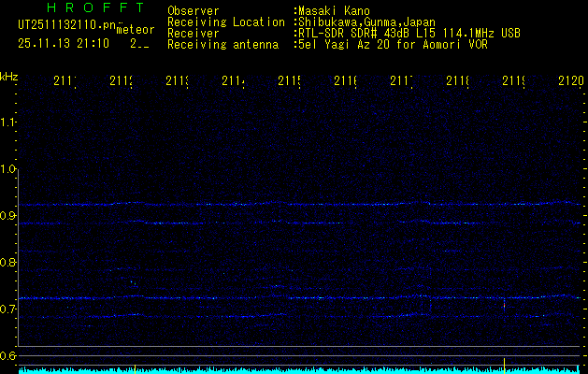The height and width of the screenshot is (374, 588).
Task: Click the kHz axis unit label
Action: (x=9, y=76)
